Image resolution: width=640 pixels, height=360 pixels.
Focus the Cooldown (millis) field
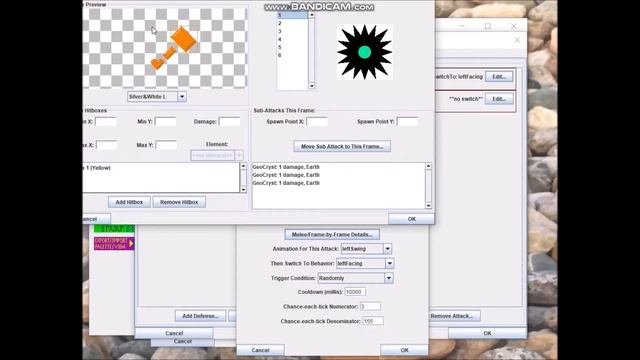[x=355, y=292]
